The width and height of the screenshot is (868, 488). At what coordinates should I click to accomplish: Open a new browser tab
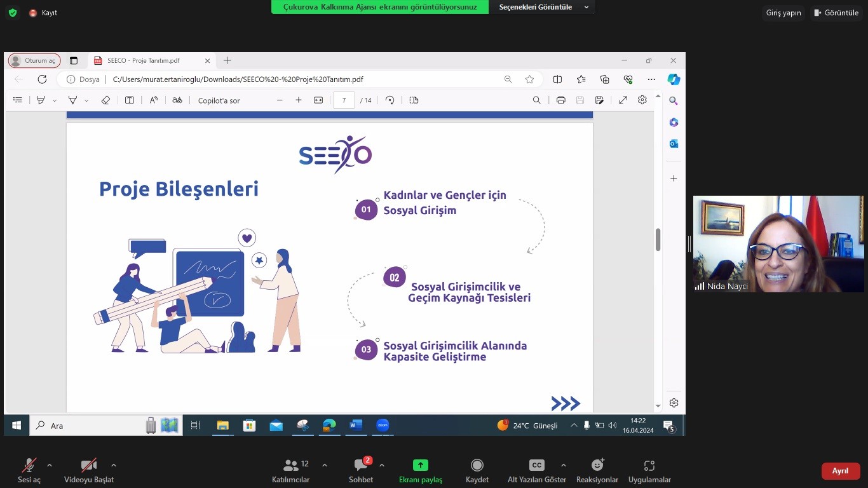[x=227, y=60]
